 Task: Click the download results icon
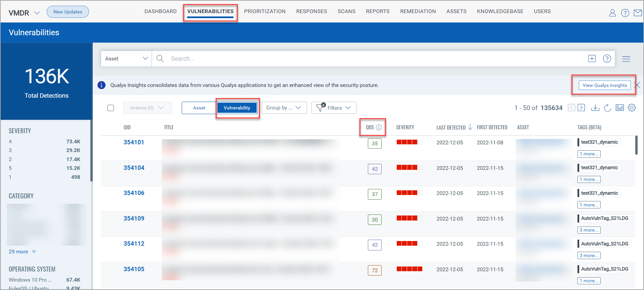(x=595, y=108)
